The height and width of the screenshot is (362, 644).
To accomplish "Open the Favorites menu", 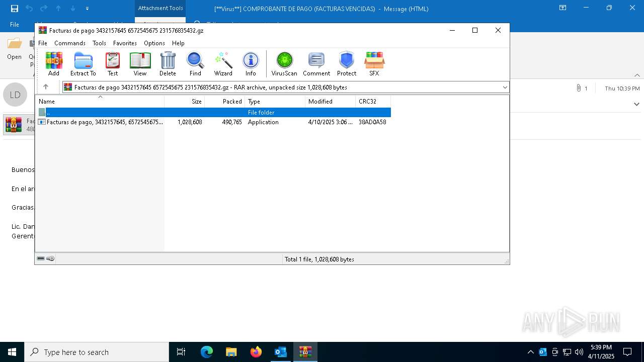I will tap(125, 43).
